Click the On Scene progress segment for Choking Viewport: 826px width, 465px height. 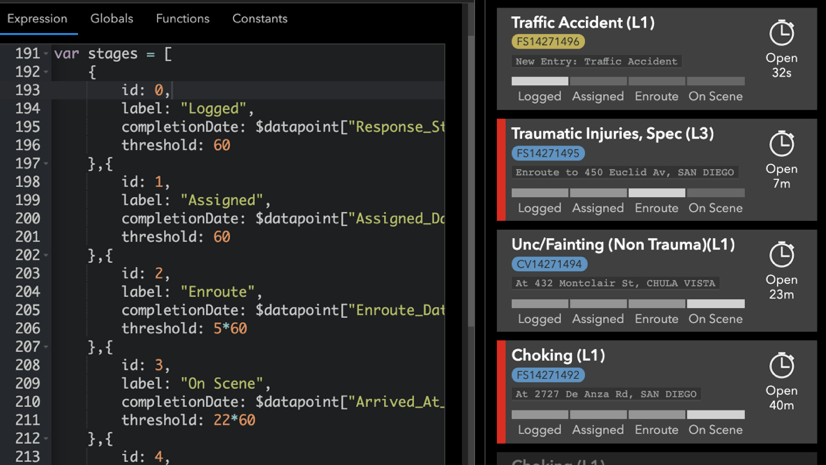point(715,414)
